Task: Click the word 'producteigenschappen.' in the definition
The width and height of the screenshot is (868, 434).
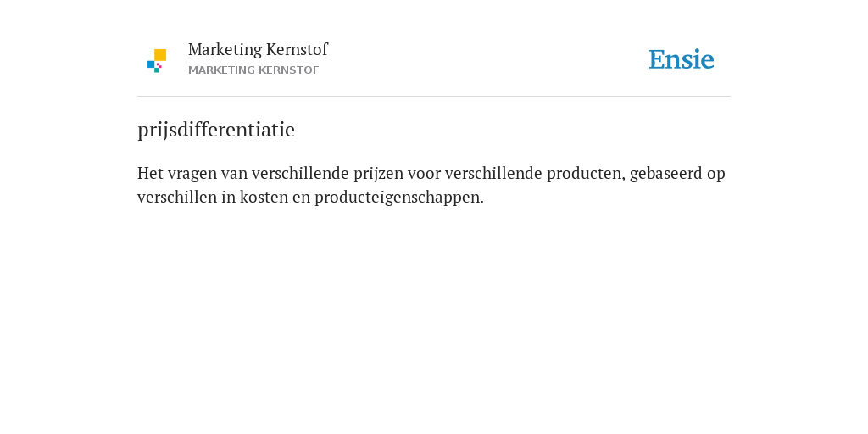Action: (399, 198)
